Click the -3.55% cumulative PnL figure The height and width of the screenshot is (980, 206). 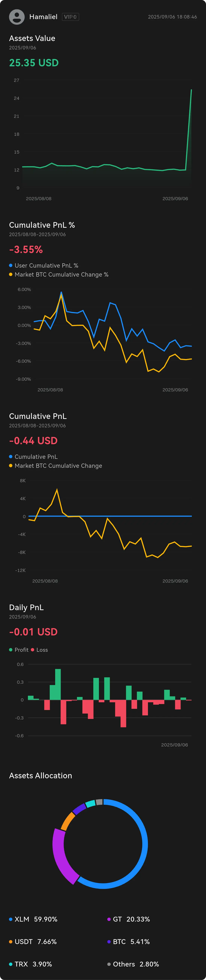click(x=26, y=250)
